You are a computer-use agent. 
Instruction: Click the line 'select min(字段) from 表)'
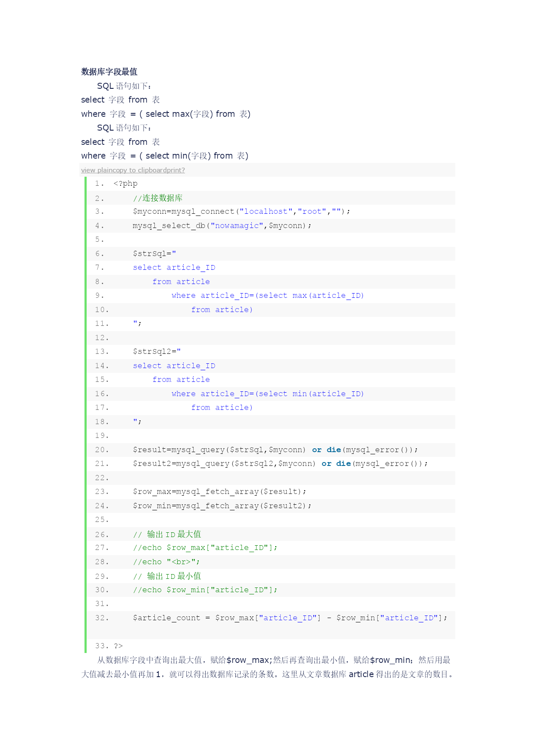coord(165,156)
